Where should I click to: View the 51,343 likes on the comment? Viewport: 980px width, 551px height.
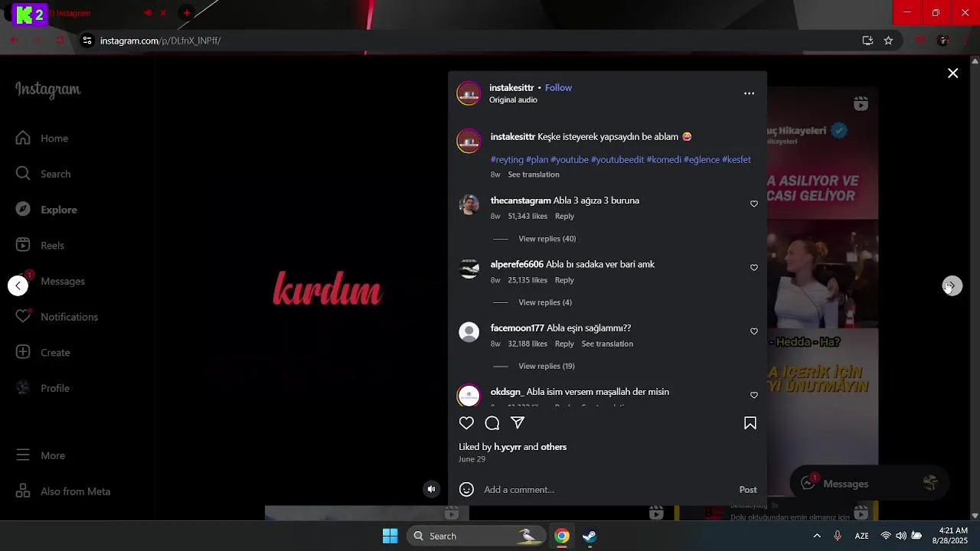tap(528, 217)
